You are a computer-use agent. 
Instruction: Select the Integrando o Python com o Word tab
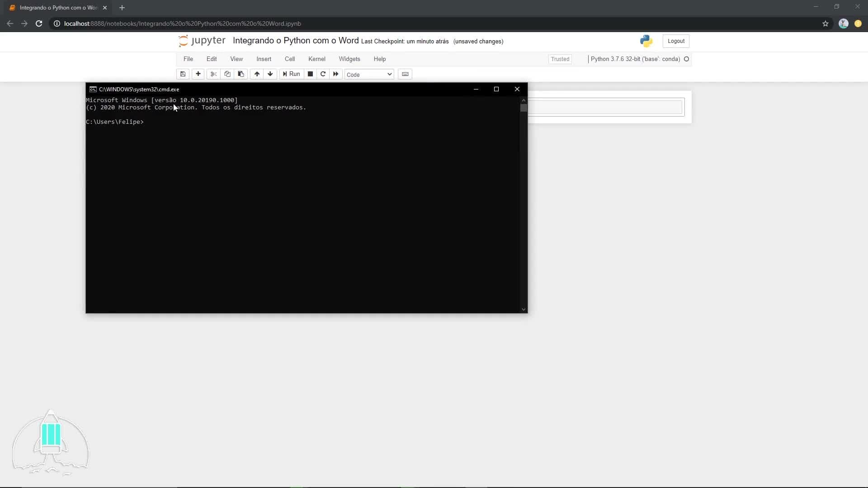(58, 8)
